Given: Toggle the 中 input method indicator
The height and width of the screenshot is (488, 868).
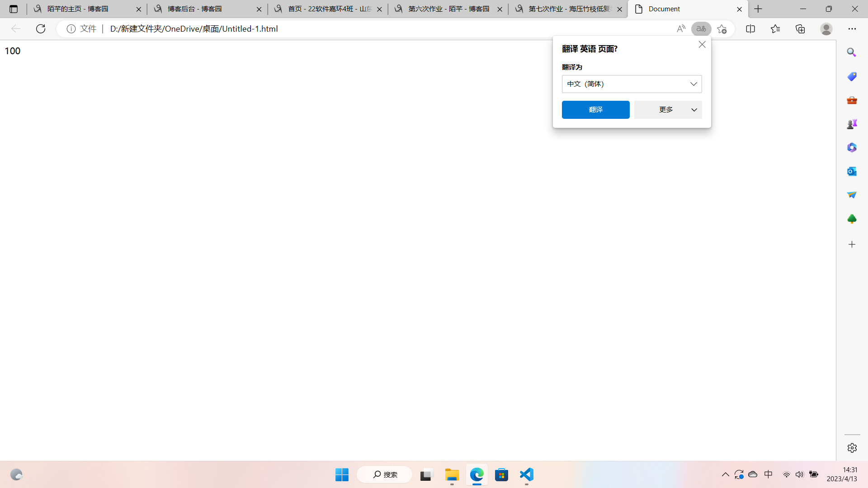Looking at the screenshot, I should click(x=769, y=474).
